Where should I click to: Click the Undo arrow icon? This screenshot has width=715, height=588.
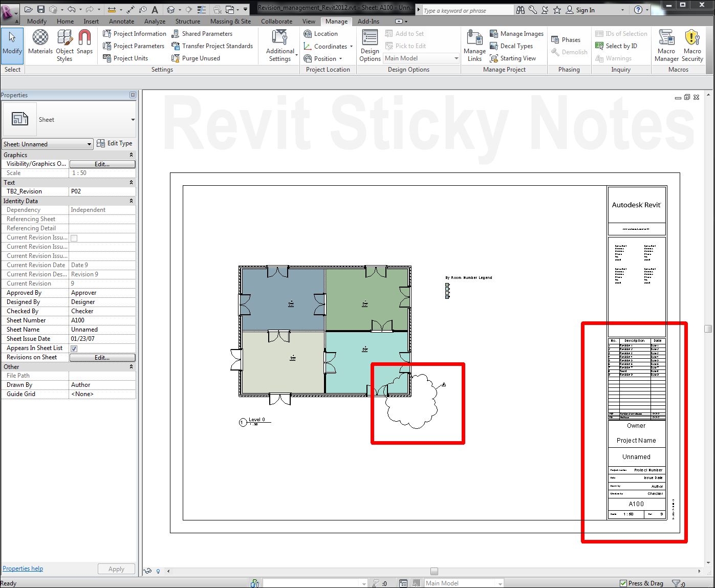pos(71,10)
